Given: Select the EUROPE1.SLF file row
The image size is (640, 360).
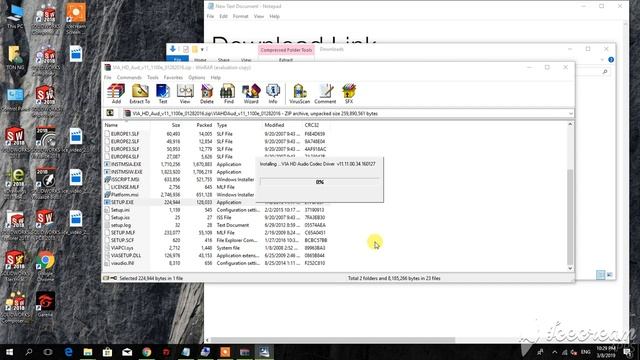Looking at the screenshot, I should pyautogui.click(x=216, y=133).
